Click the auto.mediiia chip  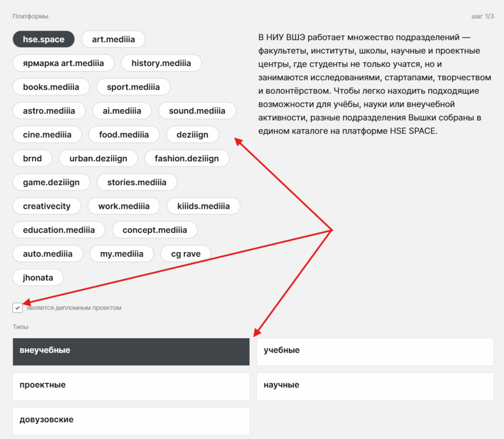pos(48,253)
